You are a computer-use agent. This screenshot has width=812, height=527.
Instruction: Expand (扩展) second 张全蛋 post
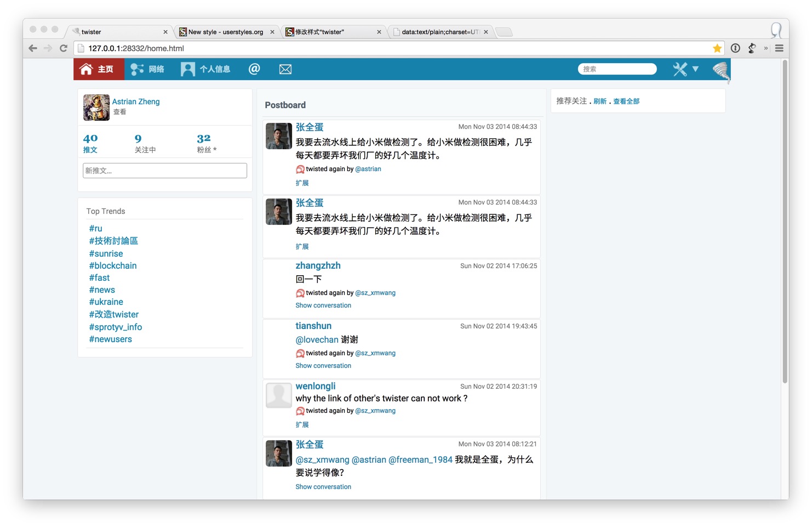point(302,246)
